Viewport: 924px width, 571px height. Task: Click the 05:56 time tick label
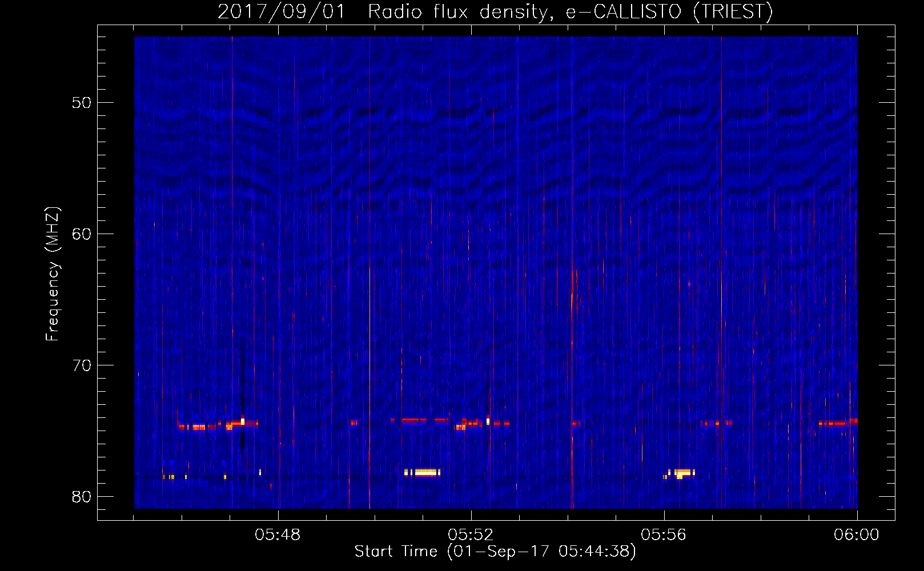(x=664, y=535)
